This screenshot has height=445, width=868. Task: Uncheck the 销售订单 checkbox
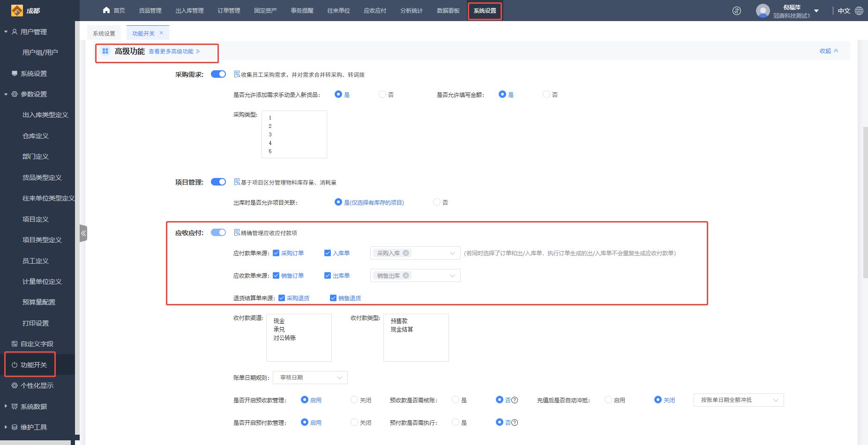[276, 275]
